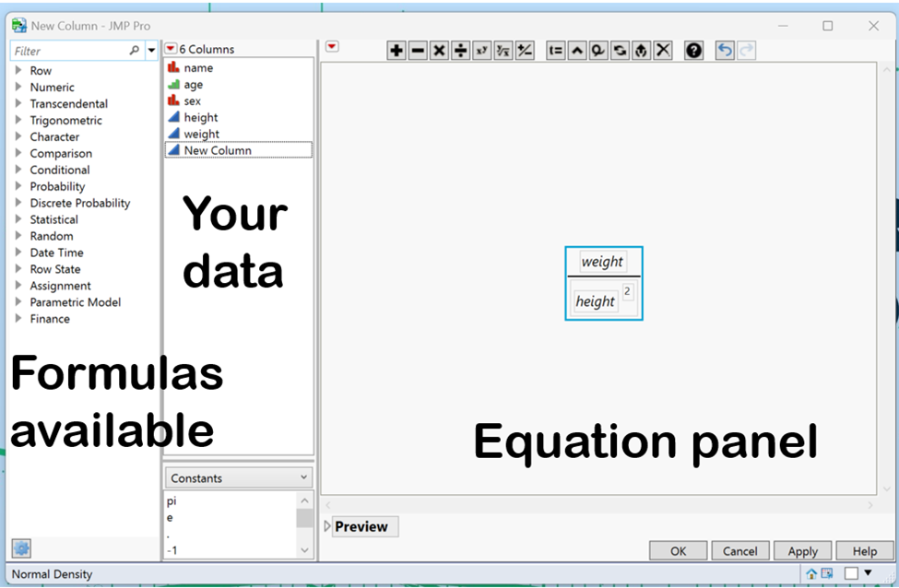
Task: Click the division operator icon
Action: click(461, 50)
